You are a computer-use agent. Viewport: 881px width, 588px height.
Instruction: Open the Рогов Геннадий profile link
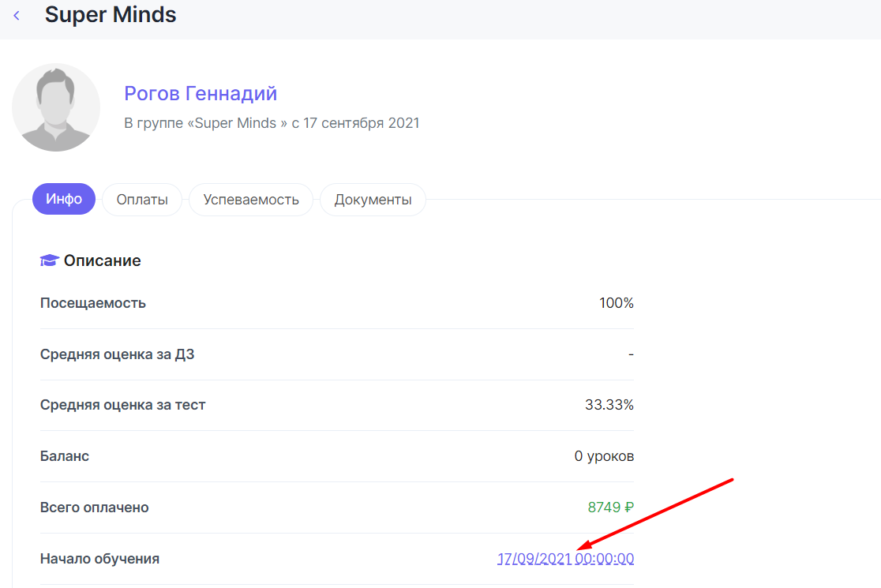tap(201, 93)
